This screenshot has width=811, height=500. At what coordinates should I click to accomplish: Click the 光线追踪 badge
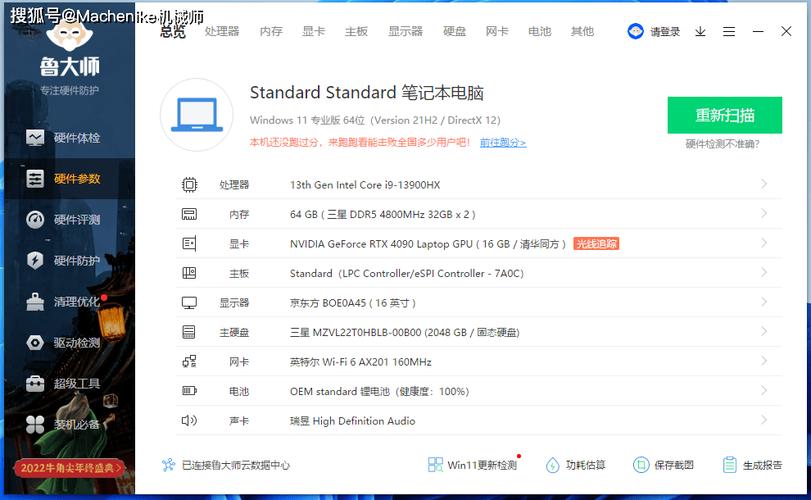pyautogui.click(x=596, y=244)
